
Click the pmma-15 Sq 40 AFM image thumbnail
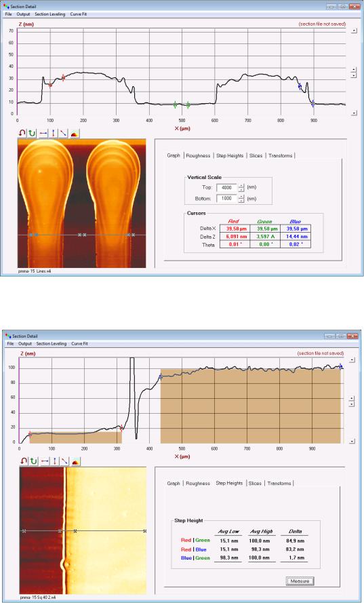[83, 530]
